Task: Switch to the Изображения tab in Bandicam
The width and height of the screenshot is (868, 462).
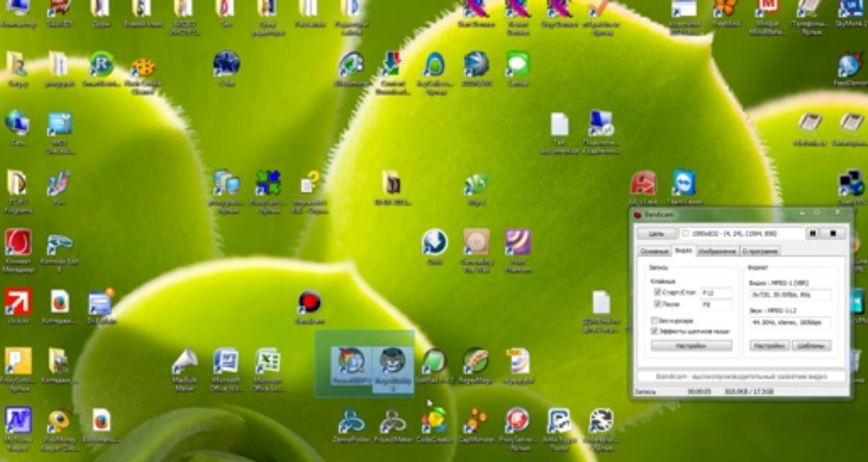Action: click(717, 251)
